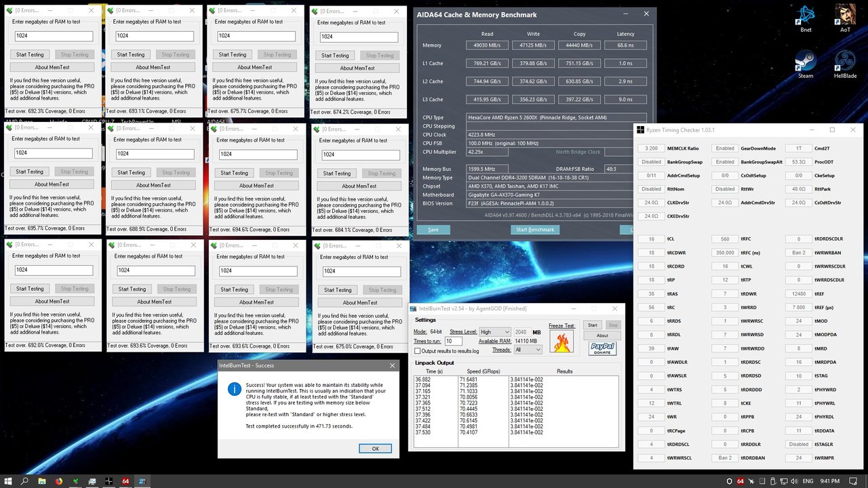Click the RAM megabytes field in 692.0% MemTest
The height and width of the screenshot is (488, 868).
point(54,270)
